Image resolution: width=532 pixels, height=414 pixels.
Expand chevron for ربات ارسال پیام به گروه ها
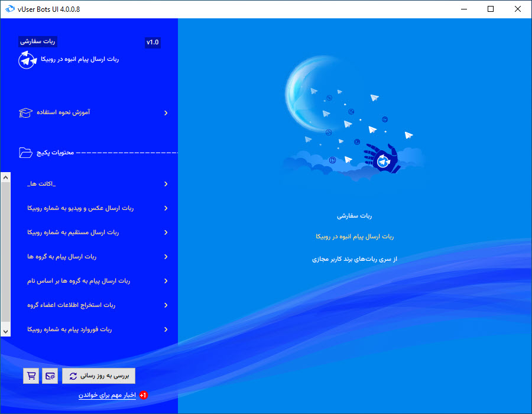tap(166, 257)
